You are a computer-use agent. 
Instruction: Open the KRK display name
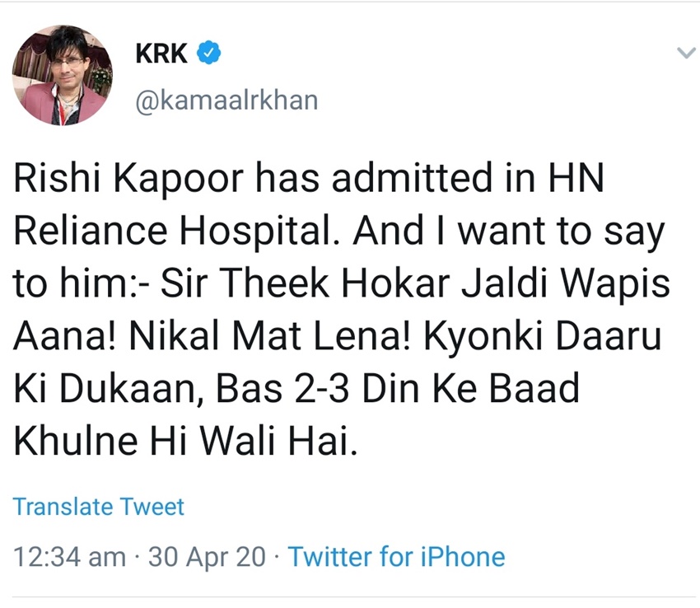click(161, 54)
